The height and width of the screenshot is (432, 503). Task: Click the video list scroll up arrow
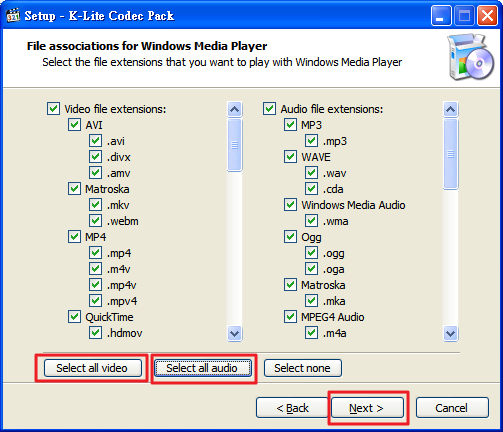235,109
